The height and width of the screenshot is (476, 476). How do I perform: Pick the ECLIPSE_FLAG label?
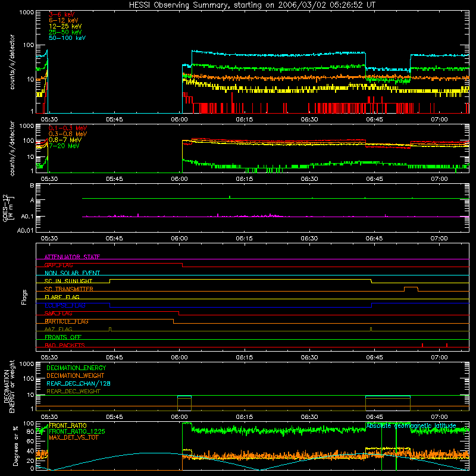click(65, 305)
